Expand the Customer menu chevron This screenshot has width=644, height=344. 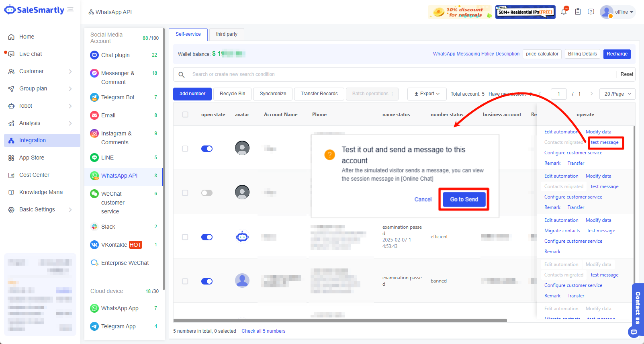70,72
